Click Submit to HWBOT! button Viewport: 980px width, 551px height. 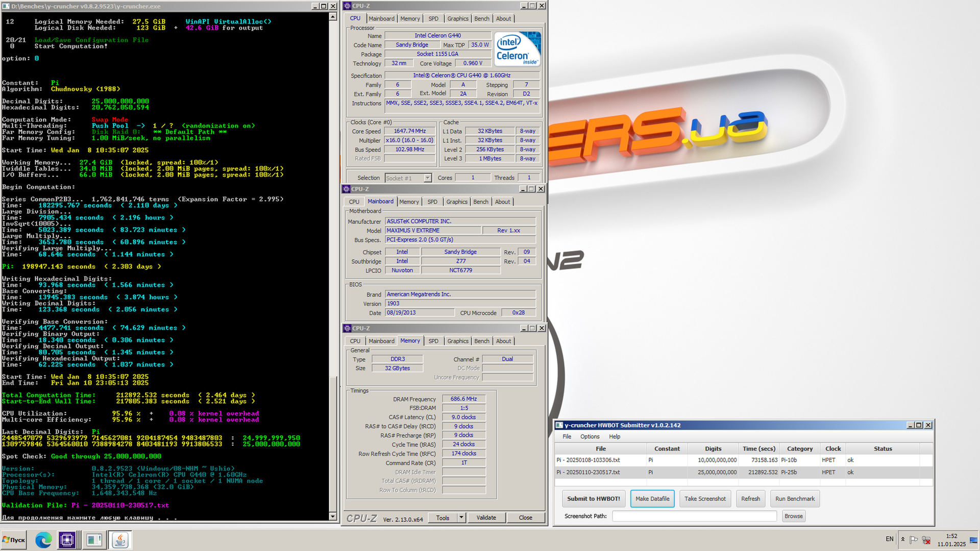pyautogui.click(x=593, y=498)
